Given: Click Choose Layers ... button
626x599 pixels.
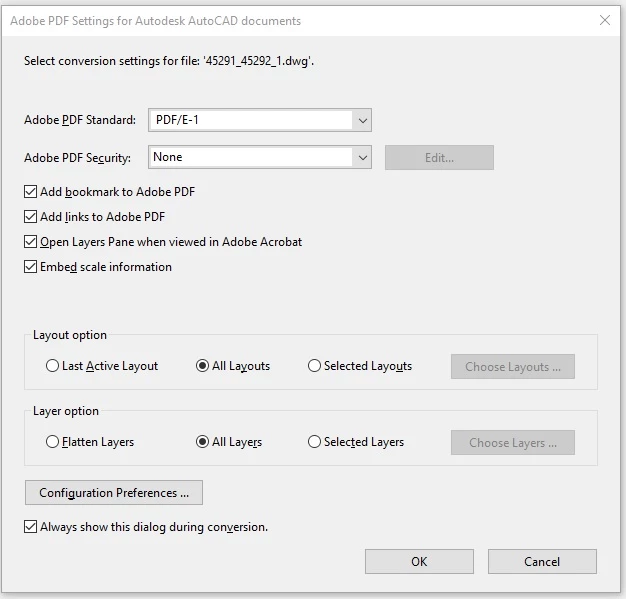Looking at the screenshot, I should point(513,442).
